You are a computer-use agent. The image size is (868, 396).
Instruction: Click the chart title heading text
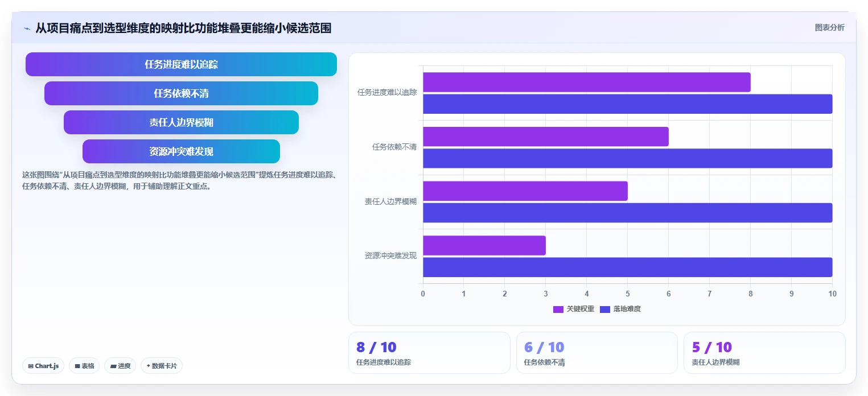pos(183,28)
